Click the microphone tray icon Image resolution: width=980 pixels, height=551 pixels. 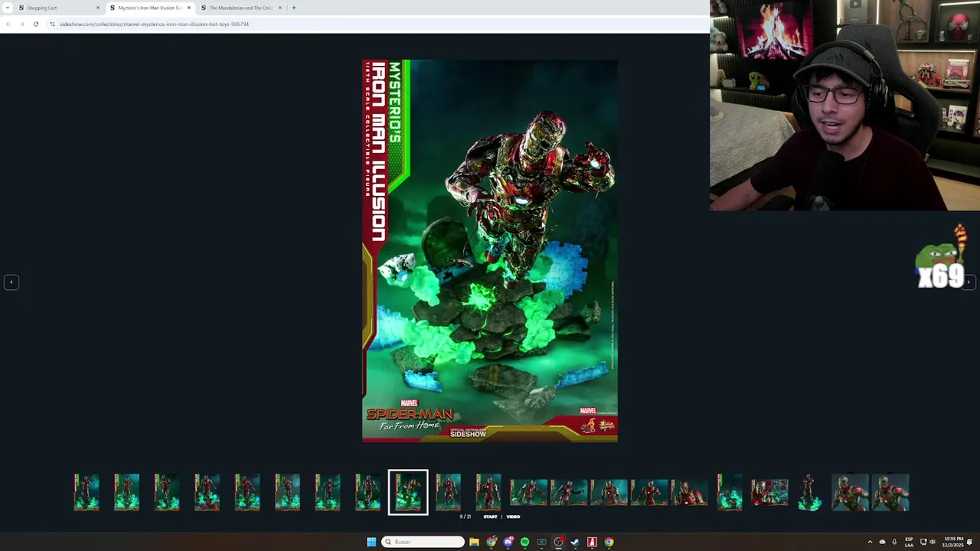coord(894,542)
